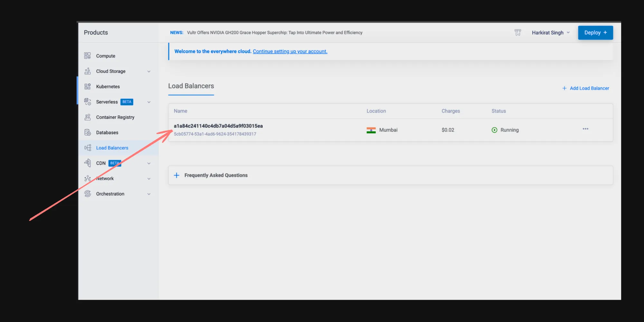Click the Load Balancers sidebar icon
This screenshot has height=322, width=644.
click(x=87, y=148)
